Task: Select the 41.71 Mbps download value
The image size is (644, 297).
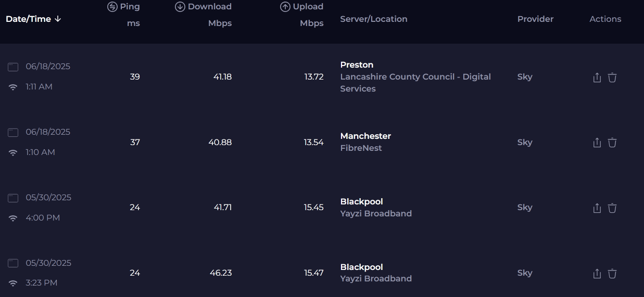Action: [222, 208]
